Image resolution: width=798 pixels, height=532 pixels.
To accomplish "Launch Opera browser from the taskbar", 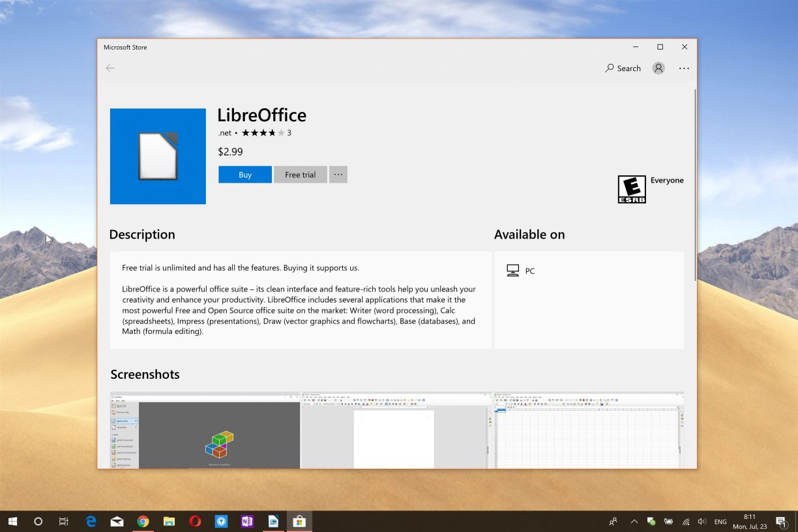I will click(195, 522).
